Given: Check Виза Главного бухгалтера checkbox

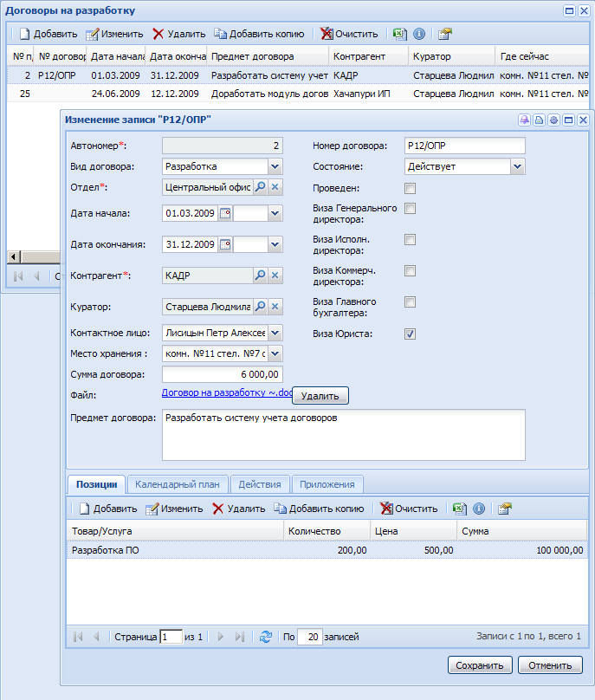Looking at the screenshot, I should coord(411,302).
